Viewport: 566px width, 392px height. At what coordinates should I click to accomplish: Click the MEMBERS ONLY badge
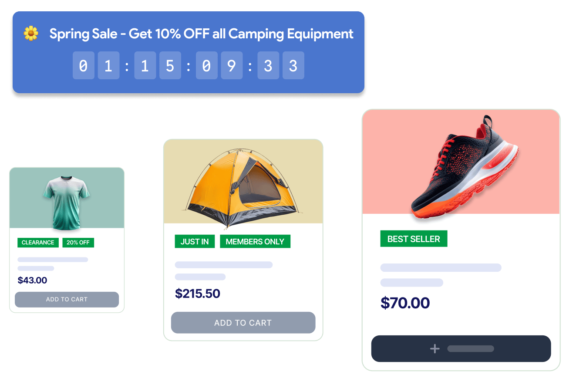pyautogui.click(x=255, y=241)
